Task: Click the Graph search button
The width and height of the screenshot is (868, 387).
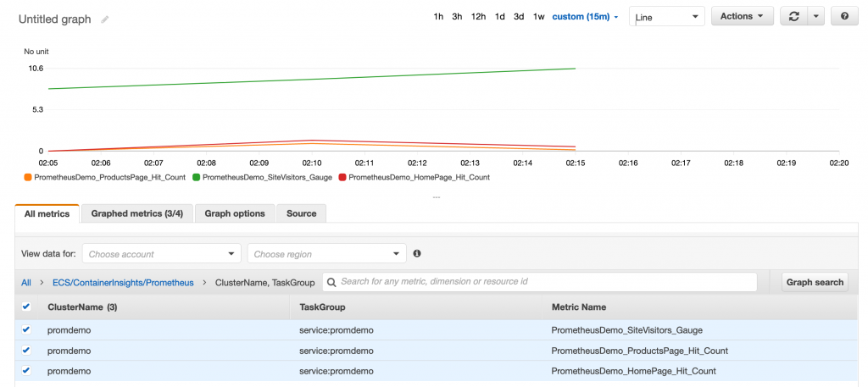Action: click(815, 282)
